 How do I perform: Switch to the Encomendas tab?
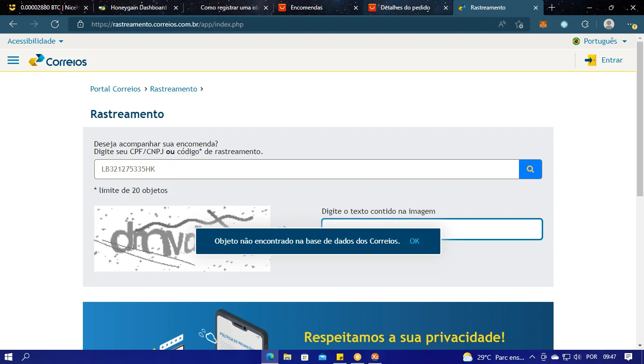click(x=318, y=8)
